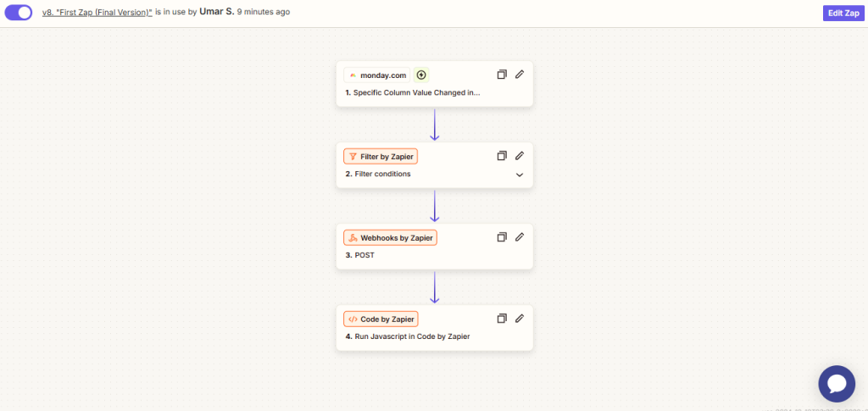Edit the Filter by Zapier step
868x411 pixels.
(520, 156)
